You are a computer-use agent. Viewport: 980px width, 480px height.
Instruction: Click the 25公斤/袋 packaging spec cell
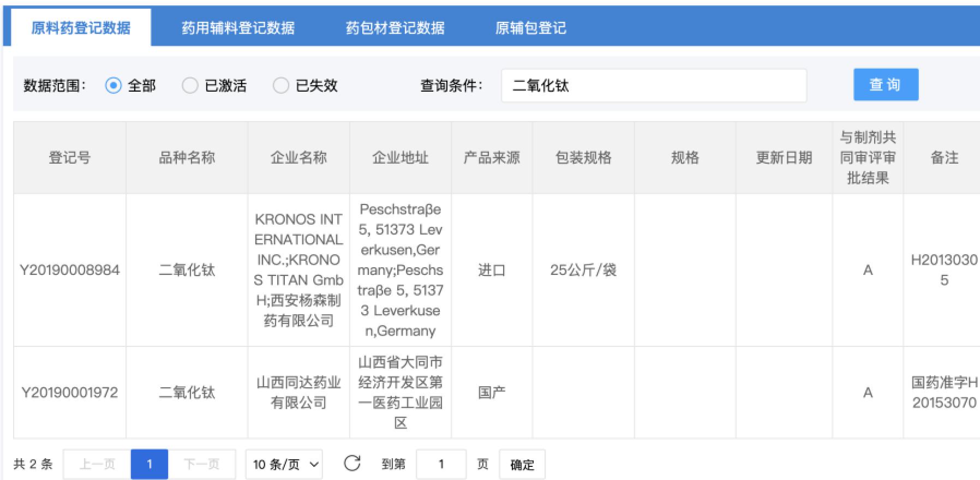click(583, 270)
